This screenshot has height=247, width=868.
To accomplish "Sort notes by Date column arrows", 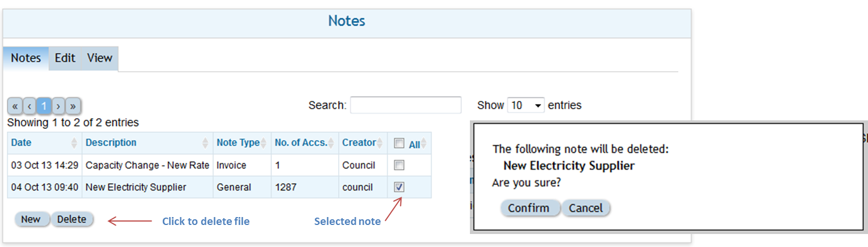I will (74, 143).
